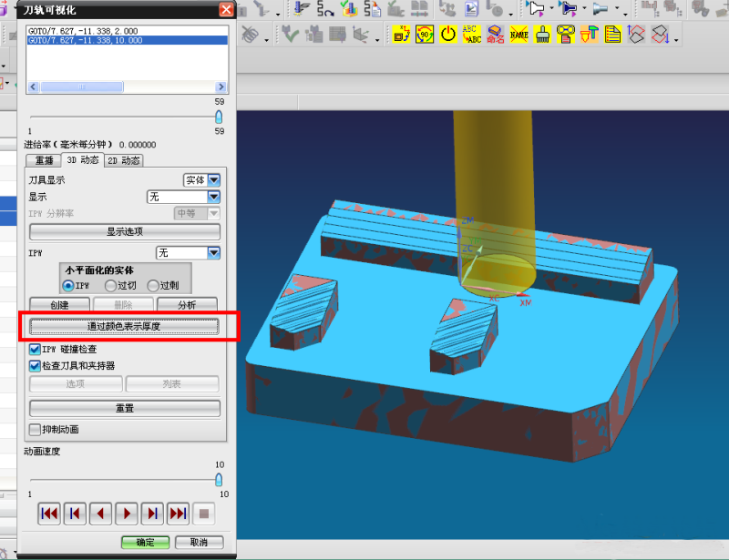This screenshot has height=560, width=729.
Task: Click the 动画速度 slider handle
Action: click(x=219, y=479)
